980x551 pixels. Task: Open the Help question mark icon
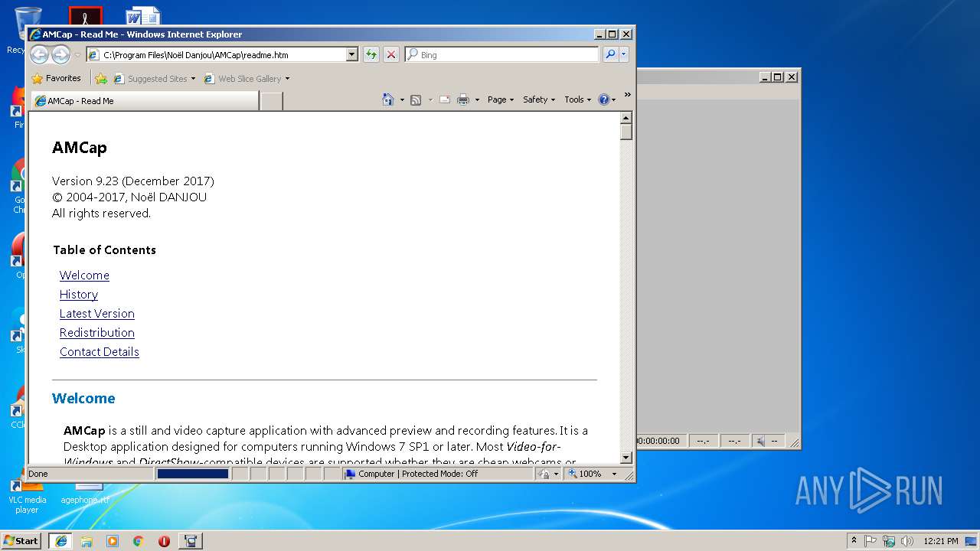point(603,99)
